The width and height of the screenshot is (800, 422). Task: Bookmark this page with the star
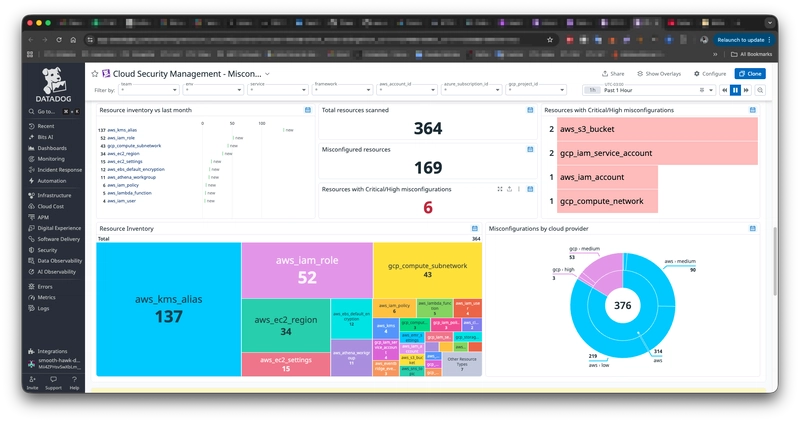click(549, 40)
